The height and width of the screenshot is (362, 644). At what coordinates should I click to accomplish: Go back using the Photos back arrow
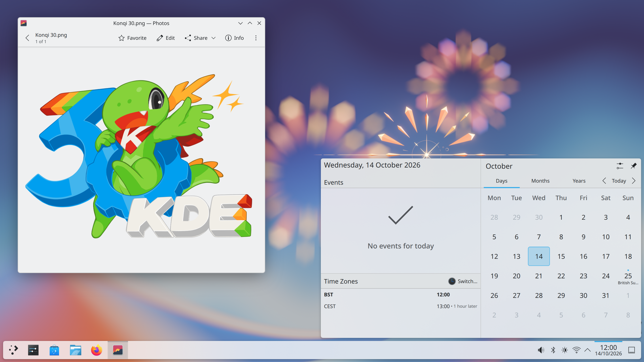[27, 38]
